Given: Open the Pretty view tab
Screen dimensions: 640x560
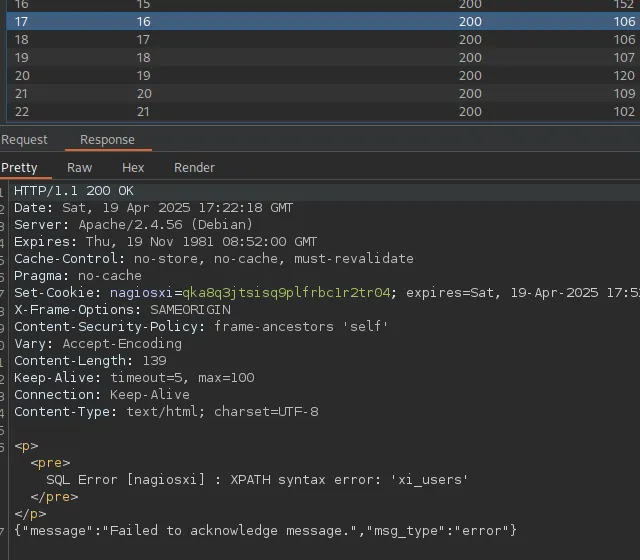Looking at the screenshot, I should coord(19,168).
